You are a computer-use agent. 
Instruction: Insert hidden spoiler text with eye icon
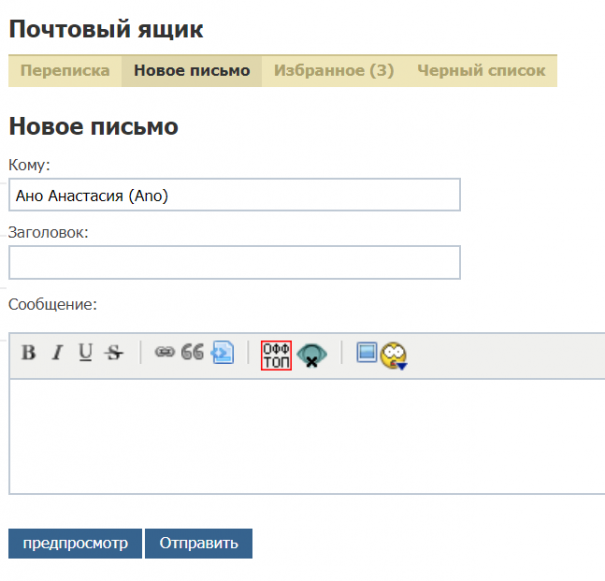coord(312,355)
